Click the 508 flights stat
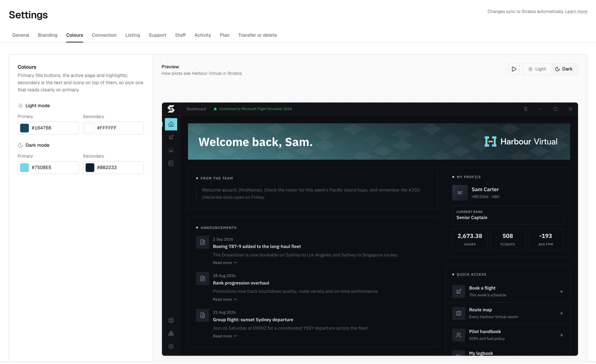Viewport: 596px width, 364px height. click(508, 239)
